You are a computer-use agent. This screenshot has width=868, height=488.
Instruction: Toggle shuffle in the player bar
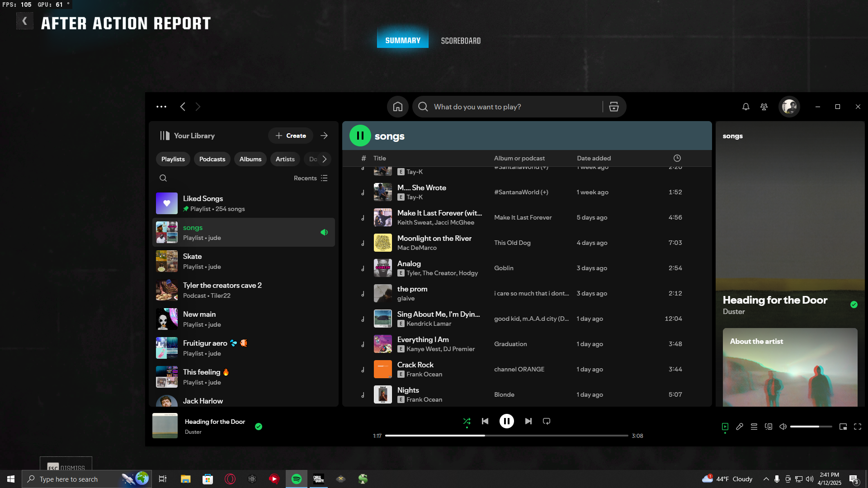(x=467, y=421)
